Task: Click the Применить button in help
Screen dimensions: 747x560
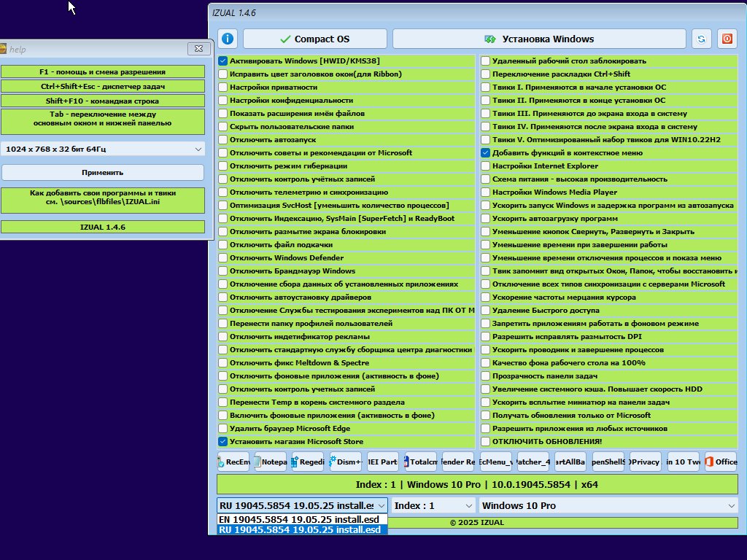Action: [103, 172]
